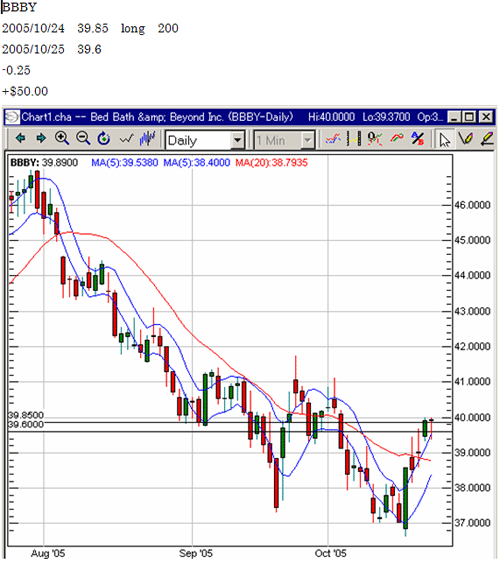The height and width of the screenshot is (564, 500).
Task: Click the chart window title icon
Action: (12, 117)
